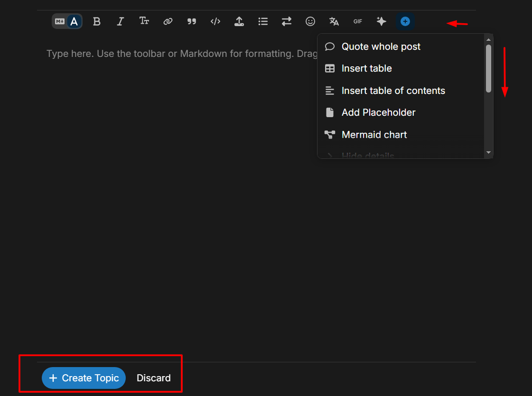Open the text size heading option
This screenshot has width=532, height=396.
pyautogui.click(x=144, y=21)
